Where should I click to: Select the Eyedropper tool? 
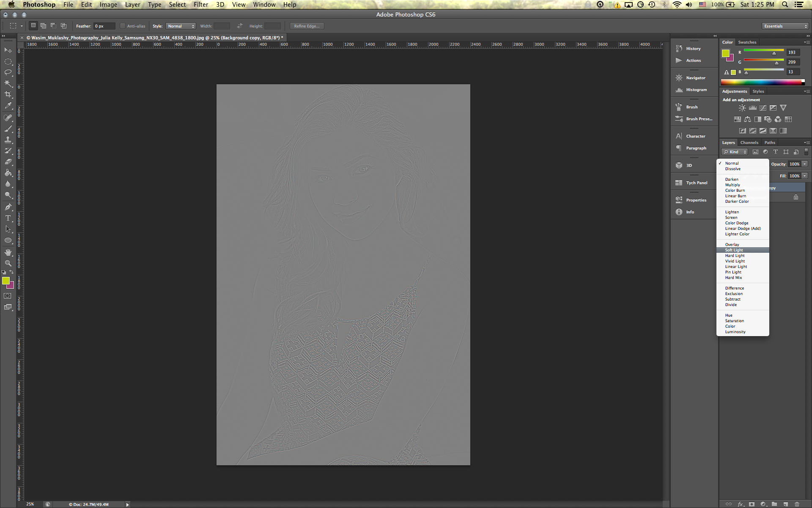pos(8,106)
